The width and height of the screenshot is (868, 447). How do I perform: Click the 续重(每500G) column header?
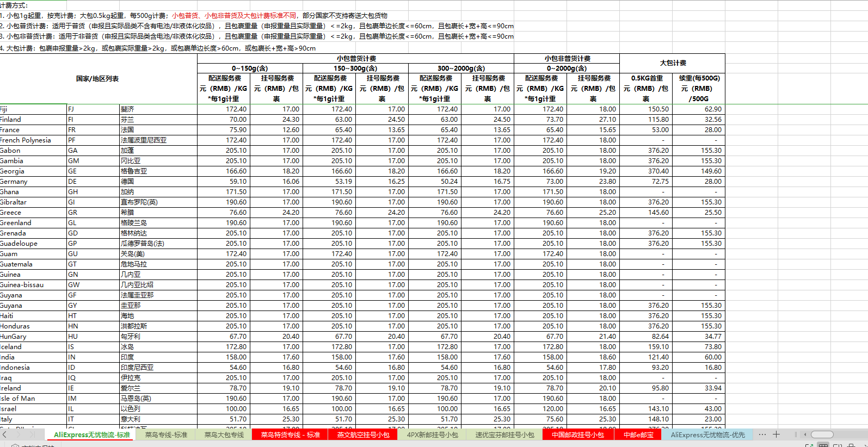(699, 89)
